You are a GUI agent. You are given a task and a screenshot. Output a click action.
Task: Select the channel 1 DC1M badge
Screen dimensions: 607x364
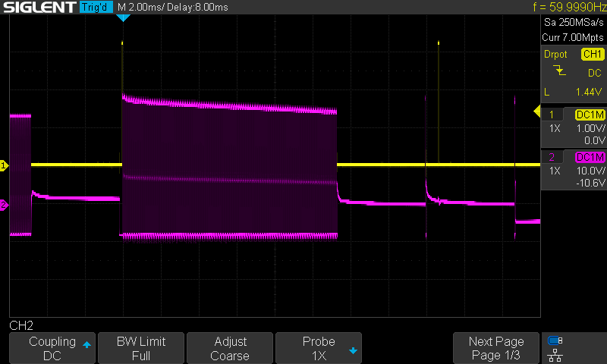click(x=590, y=115)
